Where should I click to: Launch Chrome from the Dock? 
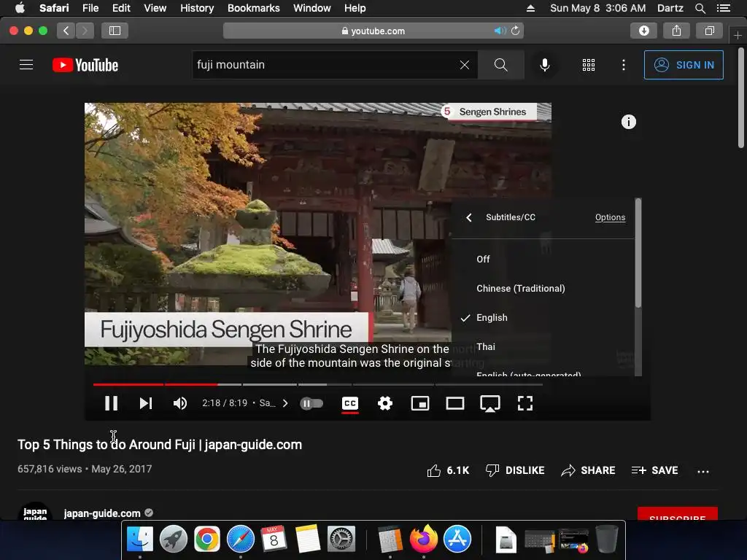pos(206,539)
